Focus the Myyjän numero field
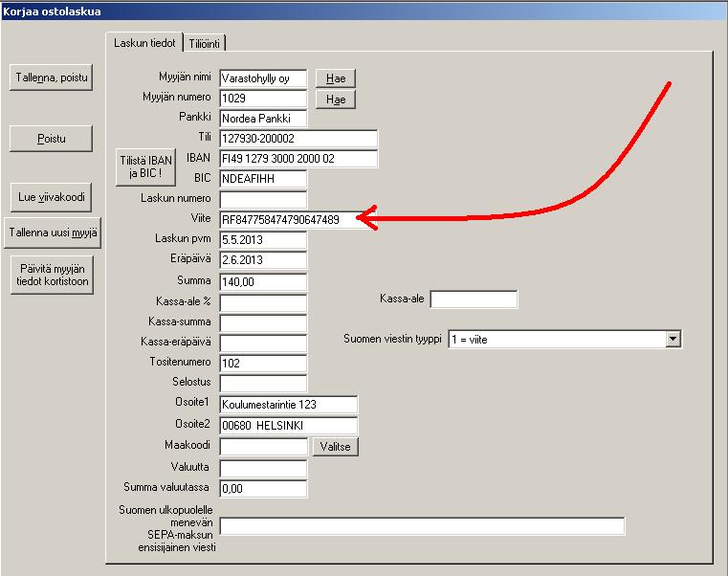Viewport: 728px width, 576px height. [263, 99]
